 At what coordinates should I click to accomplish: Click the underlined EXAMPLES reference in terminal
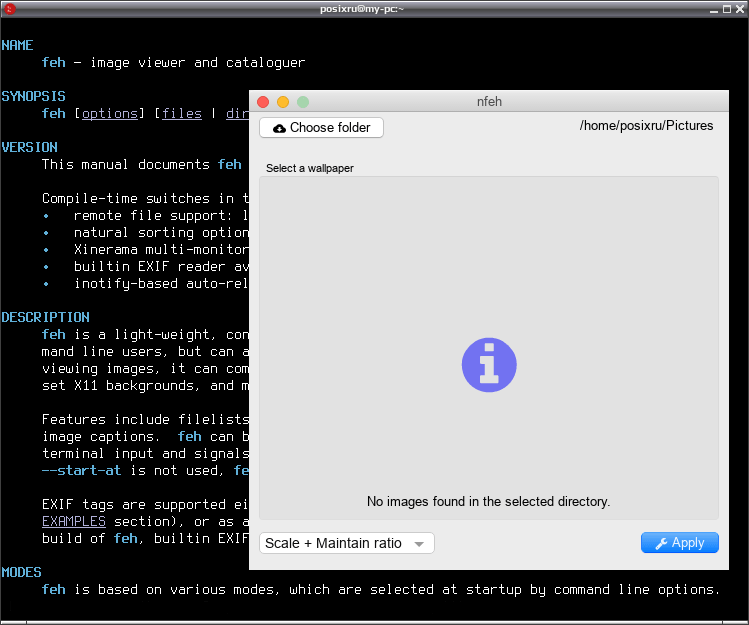pos(74,521)
